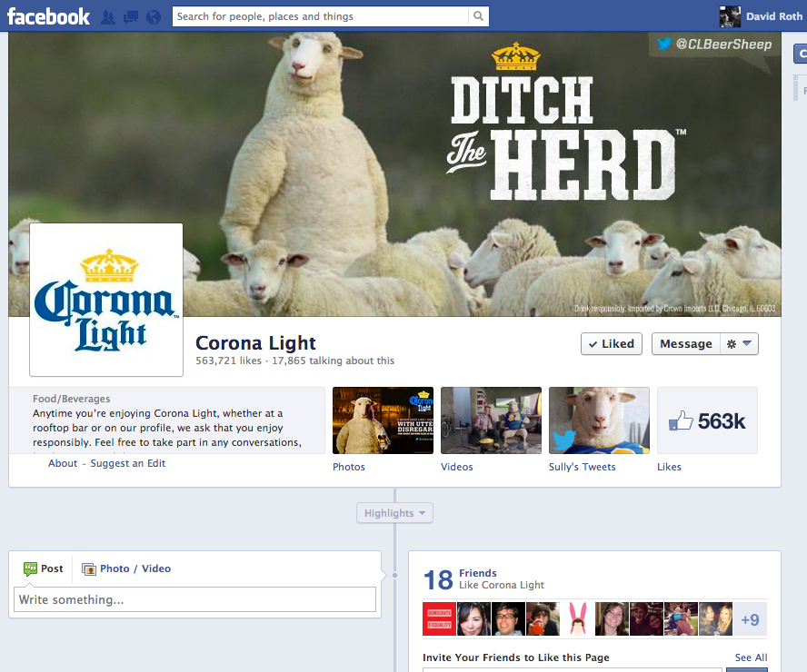807x672 pixels.
Task: Toggle the Liked button
Action: tap(612, 343)
